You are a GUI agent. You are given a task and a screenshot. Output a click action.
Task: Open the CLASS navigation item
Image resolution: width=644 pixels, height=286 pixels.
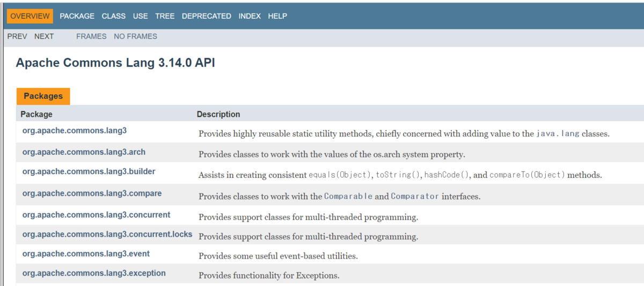click(114, 16)
